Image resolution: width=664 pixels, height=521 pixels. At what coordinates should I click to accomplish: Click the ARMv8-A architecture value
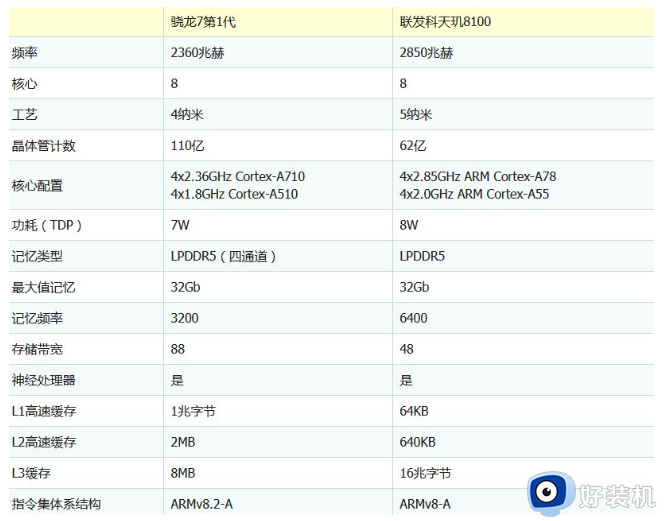425,504
